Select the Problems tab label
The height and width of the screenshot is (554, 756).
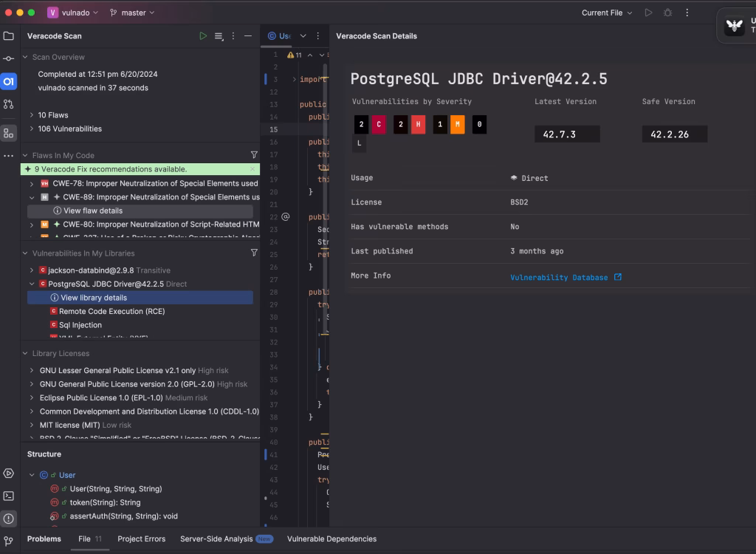click(x=44, y=538)
